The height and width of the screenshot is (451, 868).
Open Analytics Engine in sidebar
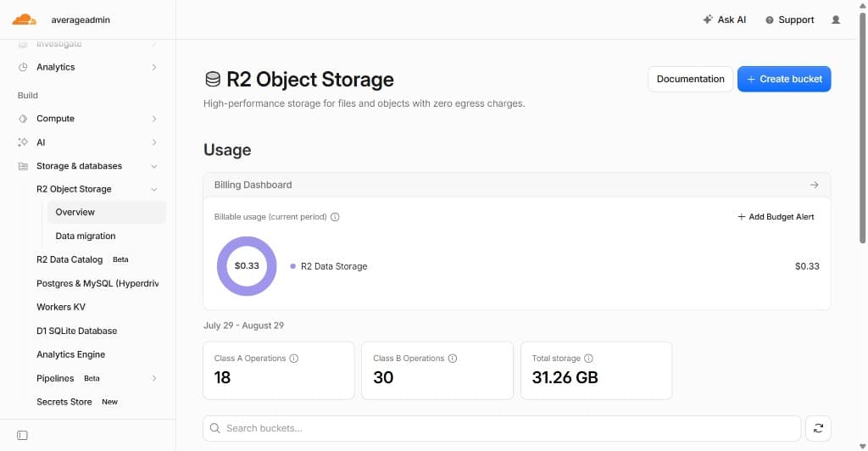tap(71, 354)
